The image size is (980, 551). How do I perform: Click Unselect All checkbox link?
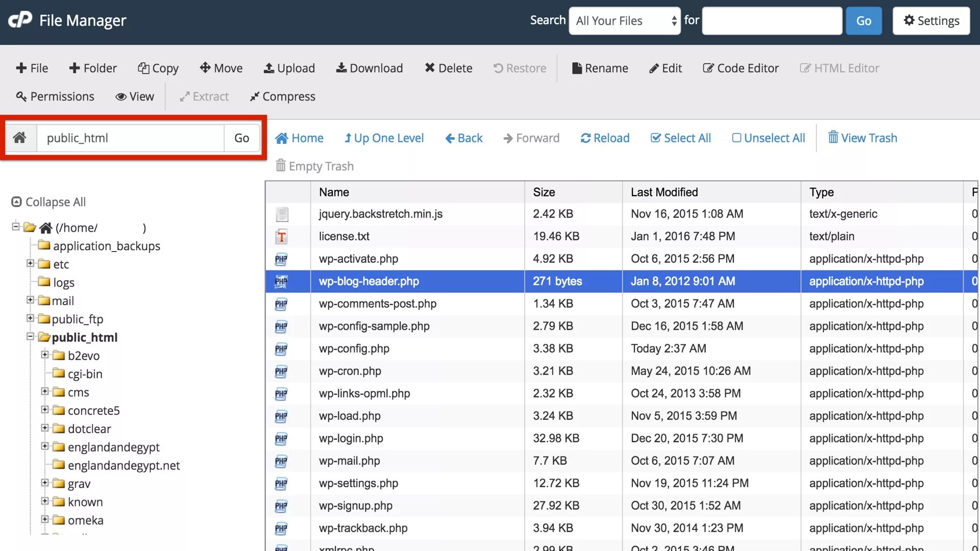point(768,138)
